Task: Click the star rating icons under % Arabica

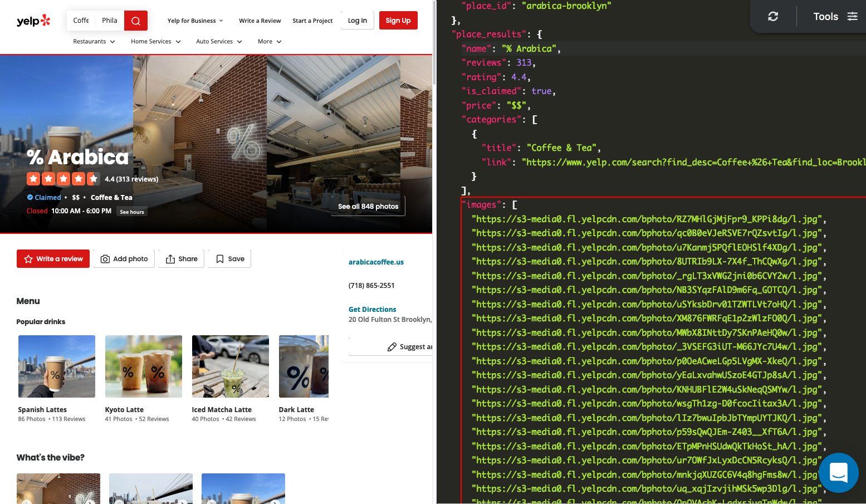Action: (63, 179)
